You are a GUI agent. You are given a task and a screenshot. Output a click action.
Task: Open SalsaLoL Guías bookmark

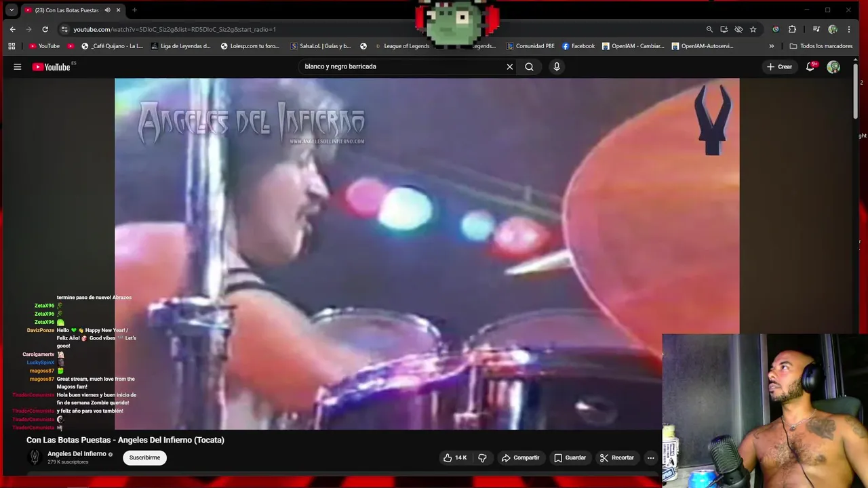[320, 46]
